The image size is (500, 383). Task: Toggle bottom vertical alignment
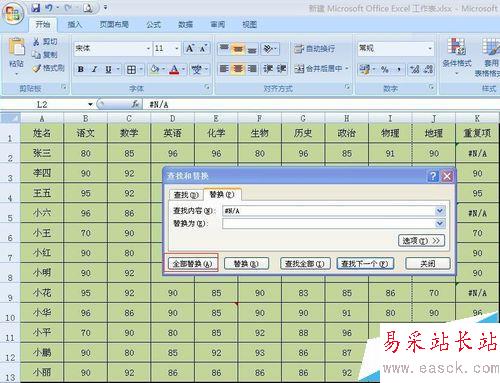252,49
